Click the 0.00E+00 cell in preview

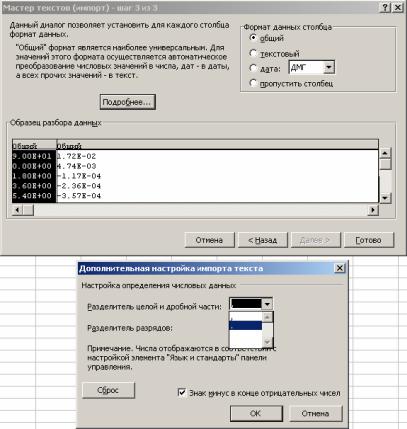click(x=32, y=166)
